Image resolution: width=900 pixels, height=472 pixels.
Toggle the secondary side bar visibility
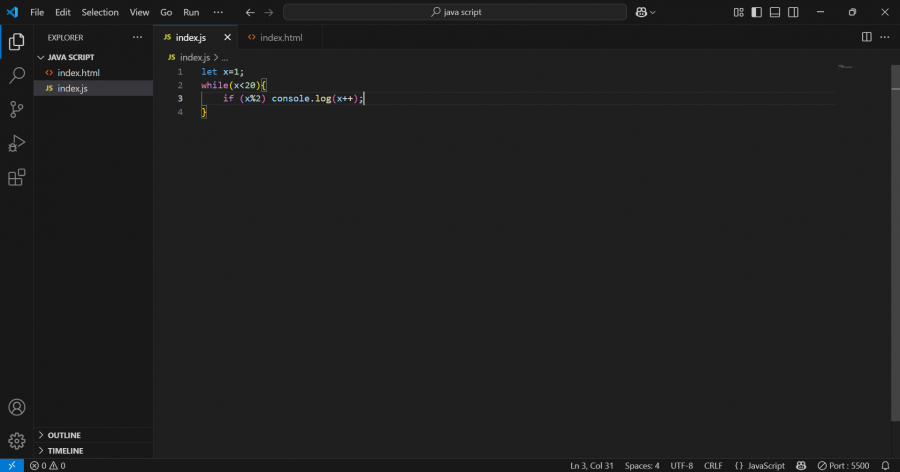click(x=793, y=12)
